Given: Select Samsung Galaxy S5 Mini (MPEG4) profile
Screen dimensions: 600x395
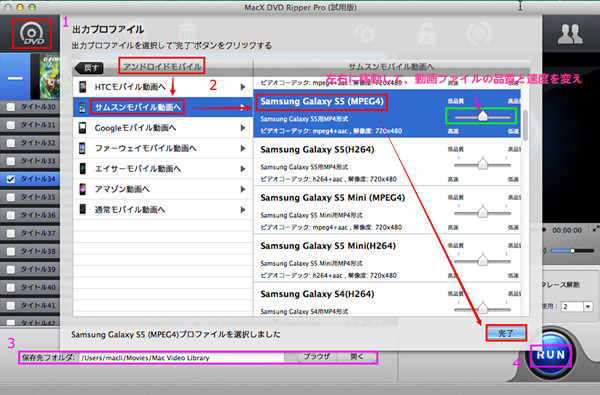Looking at the screenshot, I should [387, 211].
